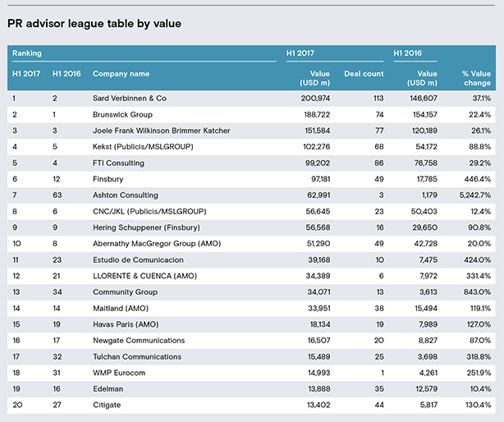Select the Deal count column header
This screenshot has width=504, height=422.
click(364, 74)
